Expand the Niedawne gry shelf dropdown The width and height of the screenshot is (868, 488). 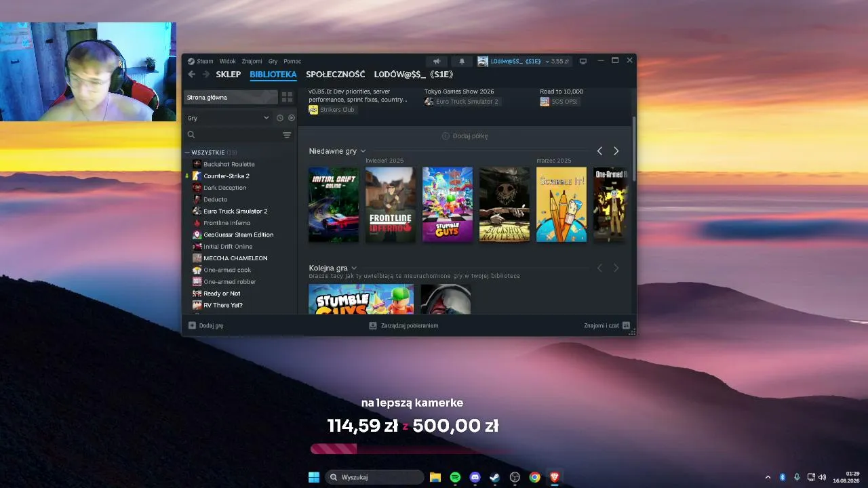363,151
